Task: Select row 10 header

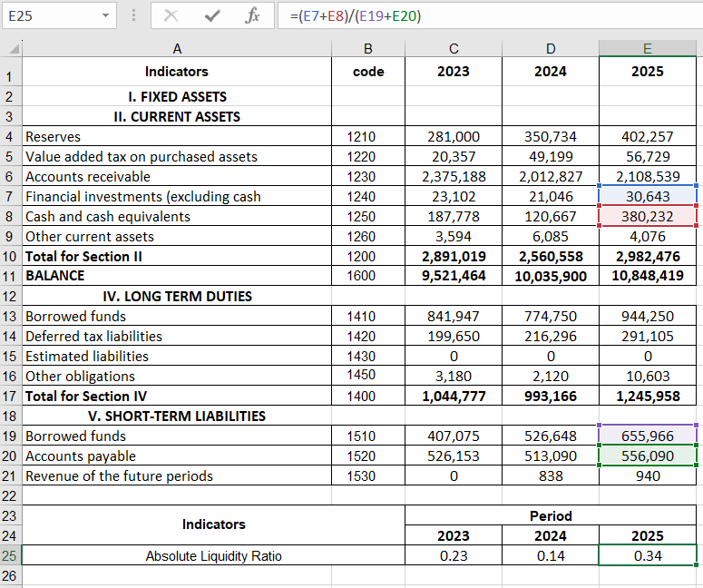Action: tap(10, 256)
